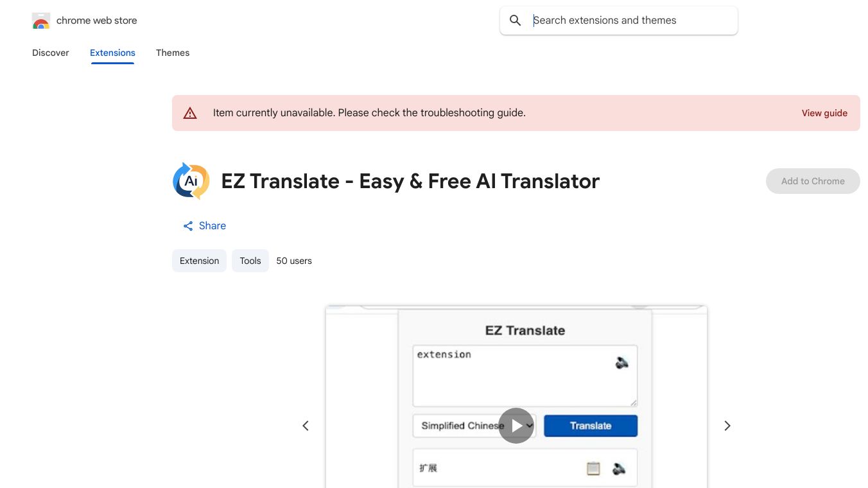Open the Simplified Chinese language dropdown
This screenshot has height=488, width=868.
point(474,426)
